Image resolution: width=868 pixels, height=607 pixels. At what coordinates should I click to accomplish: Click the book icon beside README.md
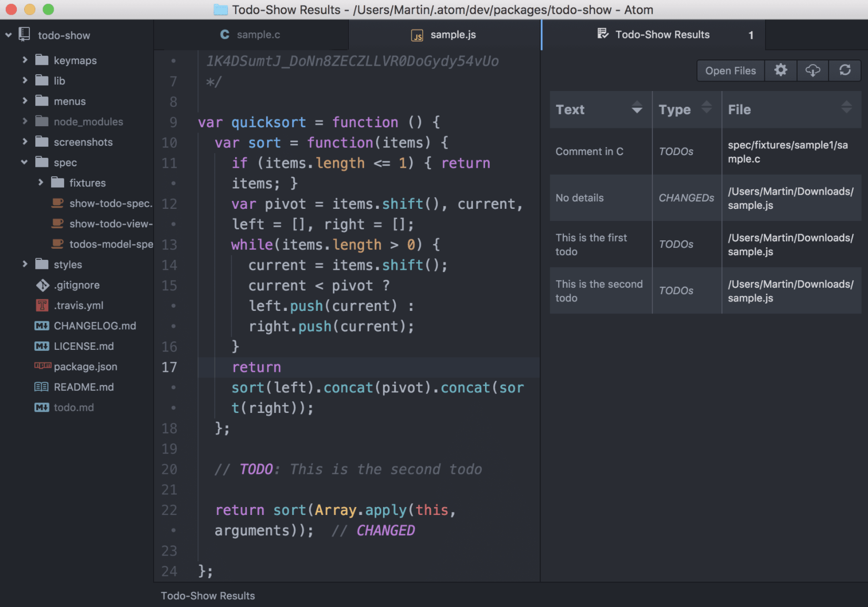pos(42,387)
